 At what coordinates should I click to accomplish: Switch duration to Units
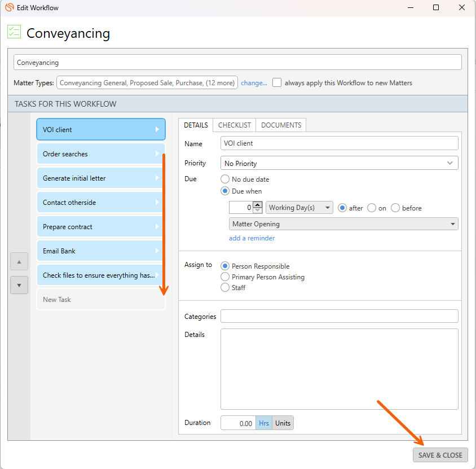283,423
